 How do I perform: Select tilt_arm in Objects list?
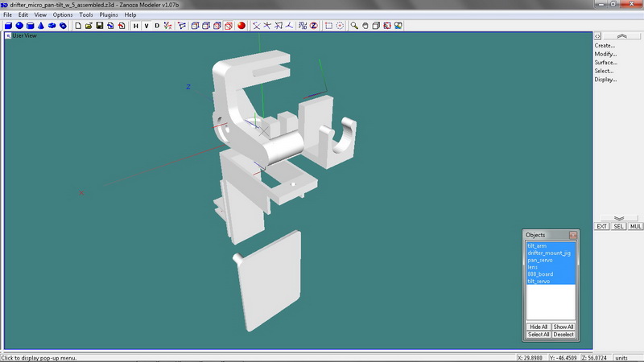(x=551, y=246)
